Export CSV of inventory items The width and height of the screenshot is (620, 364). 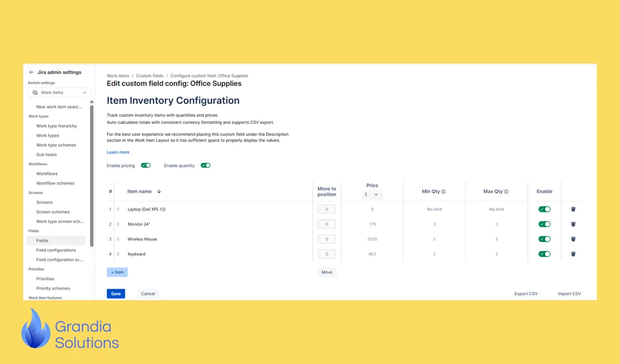click(x=526, y=294)
